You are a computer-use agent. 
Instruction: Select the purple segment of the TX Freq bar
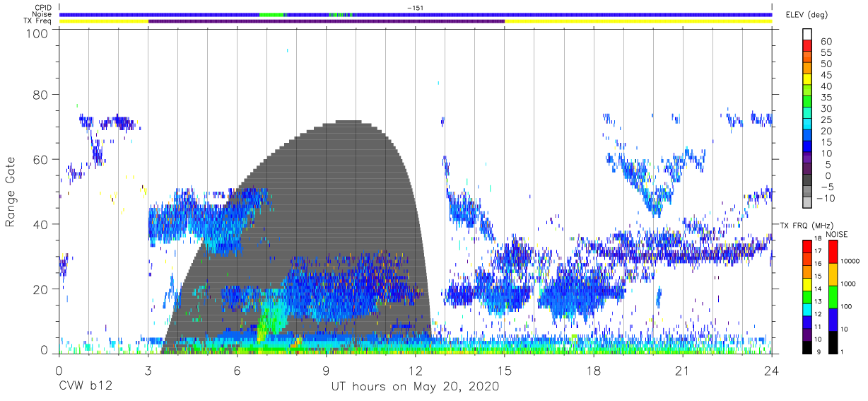(x=327, y=21)
